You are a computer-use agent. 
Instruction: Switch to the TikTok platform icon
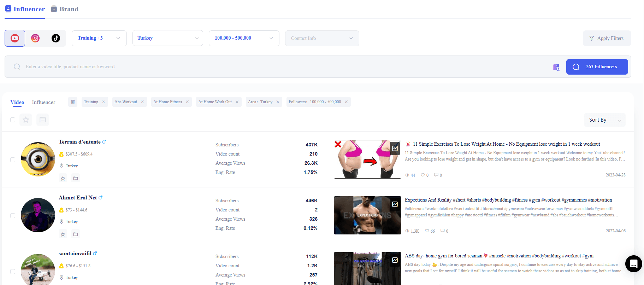point(56,38)
